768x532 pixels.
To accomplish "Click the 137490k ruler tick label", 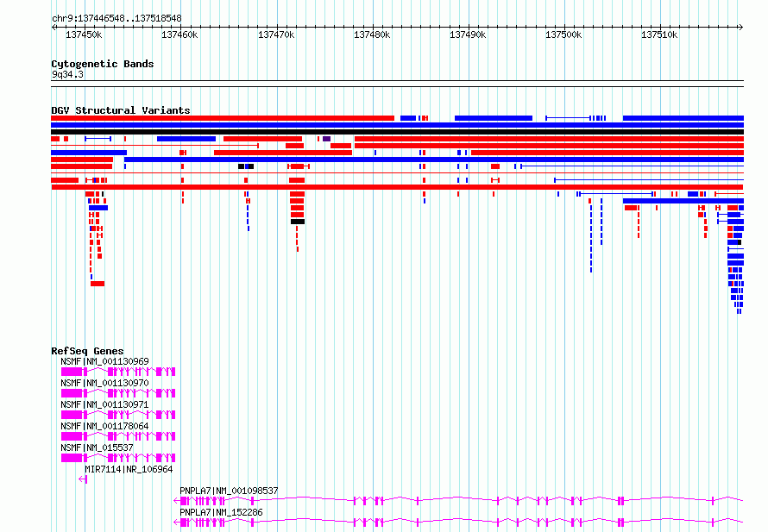I will pyautogui.click(x=468, y=34).
